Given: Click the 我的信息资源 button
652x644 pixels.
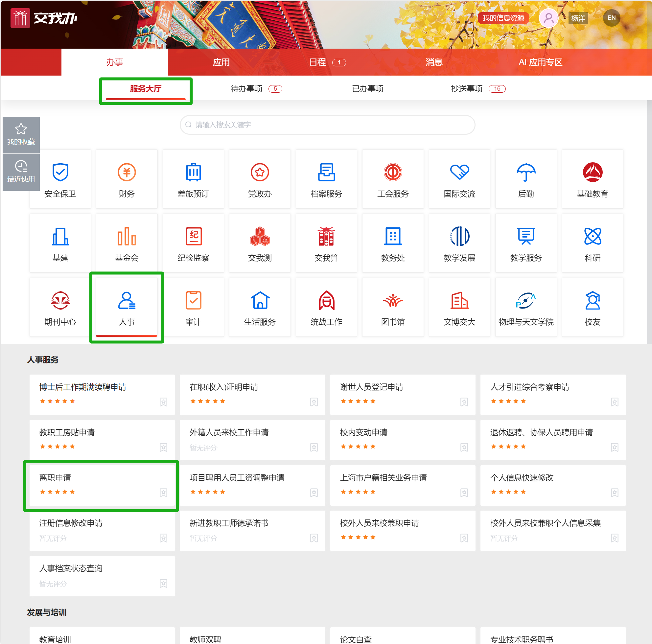Looking at the screenshot, I should 503,18.
